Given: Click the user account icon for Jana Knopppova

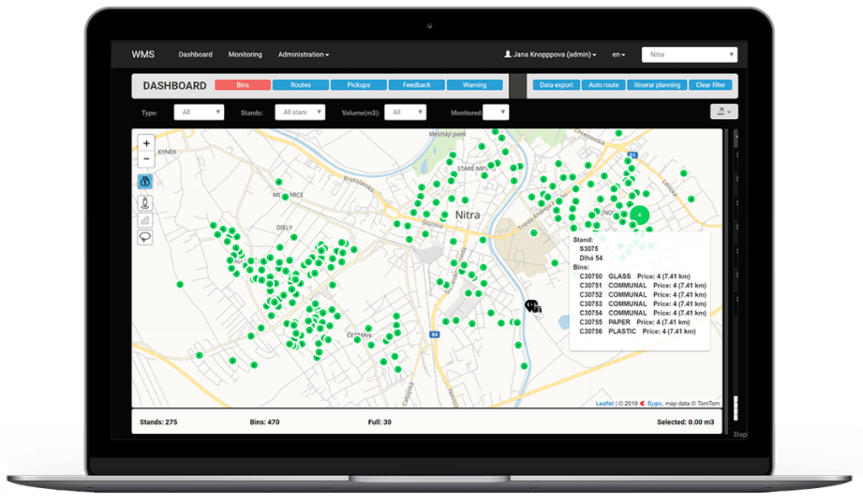Looking at the screenshot, I should 508,54.
